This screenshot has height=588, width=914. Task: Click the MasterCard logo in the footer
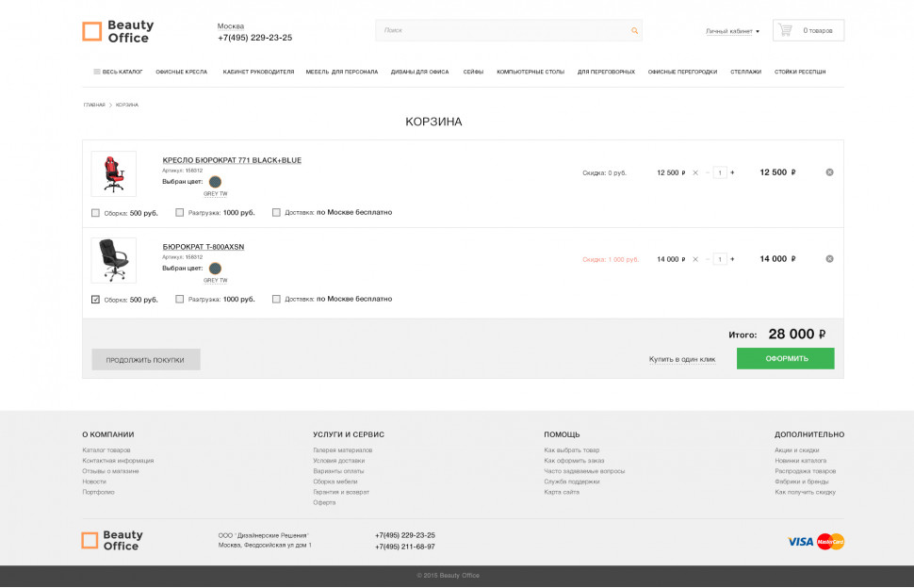(831, 542)
